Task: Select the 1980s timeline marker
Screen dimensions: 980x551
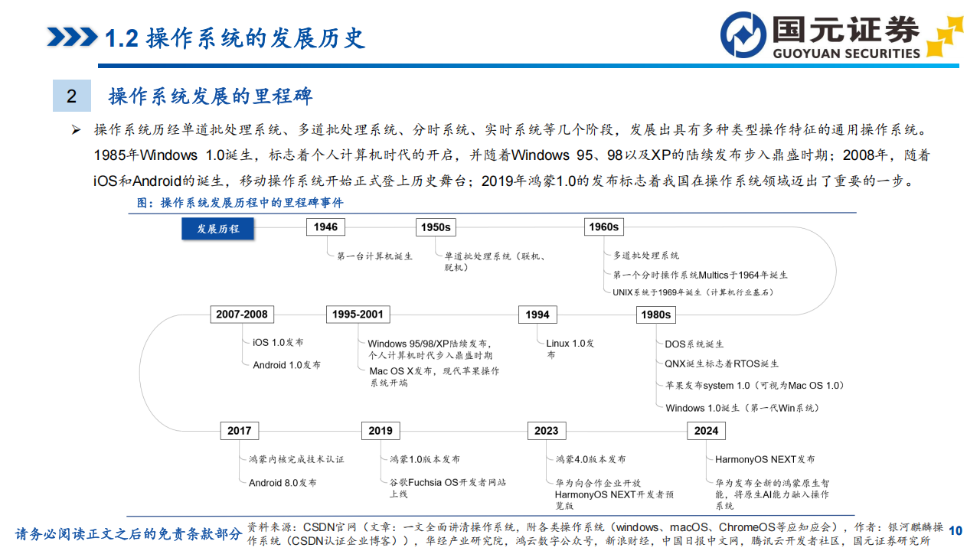Action: (655, 314)
